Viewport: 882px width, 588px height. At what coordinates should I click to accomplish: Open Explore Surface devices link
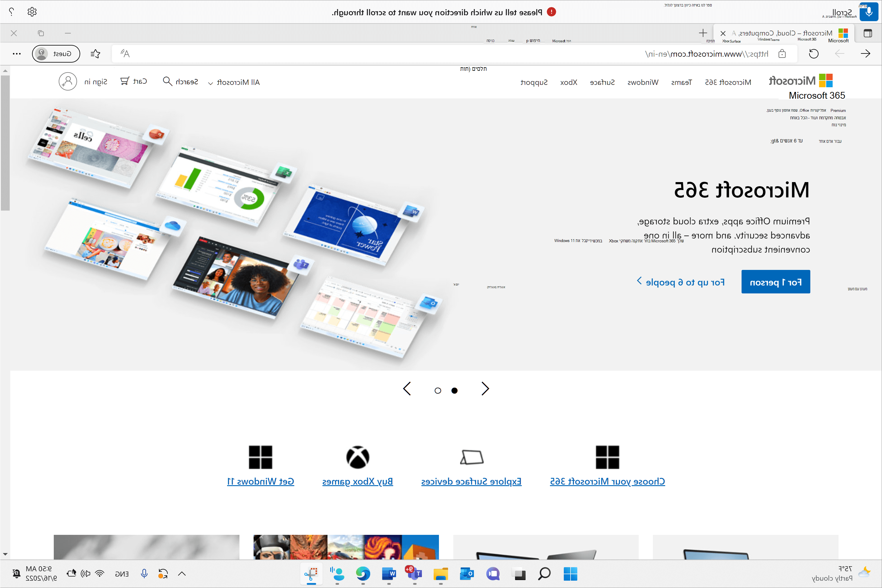coord(471,481)
